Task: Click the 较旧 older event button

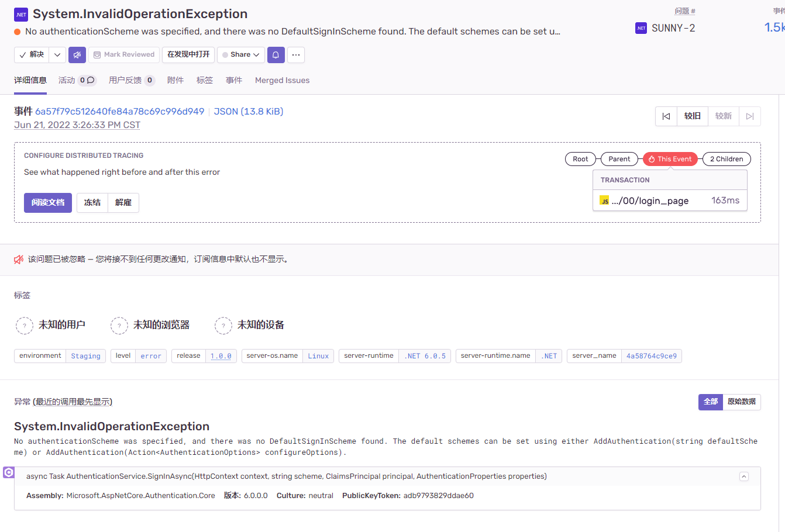Action: [693, 116]
